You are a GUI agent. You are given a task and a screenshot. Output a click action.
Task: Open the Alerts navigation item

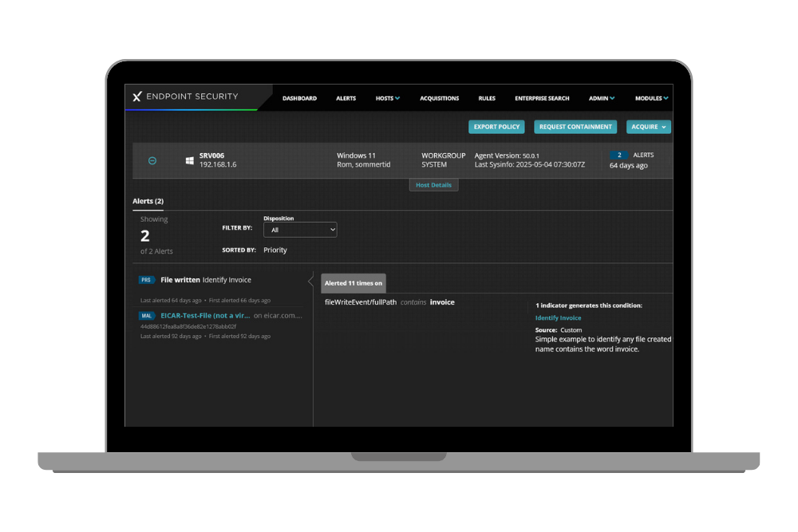(346, 98)
